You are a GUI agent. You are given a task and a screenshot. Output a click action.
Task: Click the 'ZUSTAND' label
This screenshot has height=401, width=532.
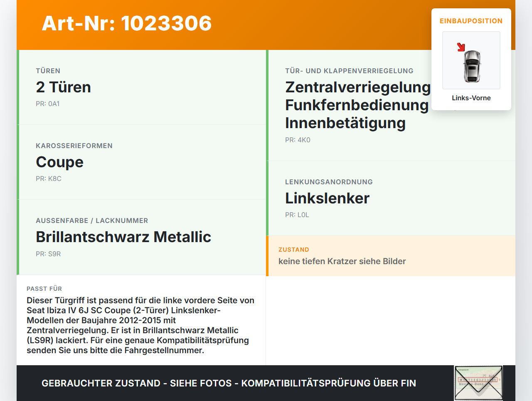pyautogui.click(x=294, y=250)
